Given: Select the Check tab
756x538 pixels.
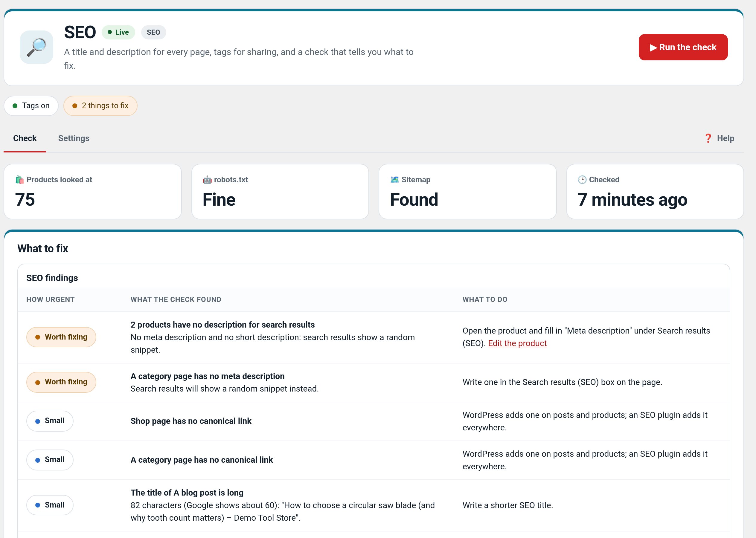Looking at the screenshot, I should (x=25, y=138).
